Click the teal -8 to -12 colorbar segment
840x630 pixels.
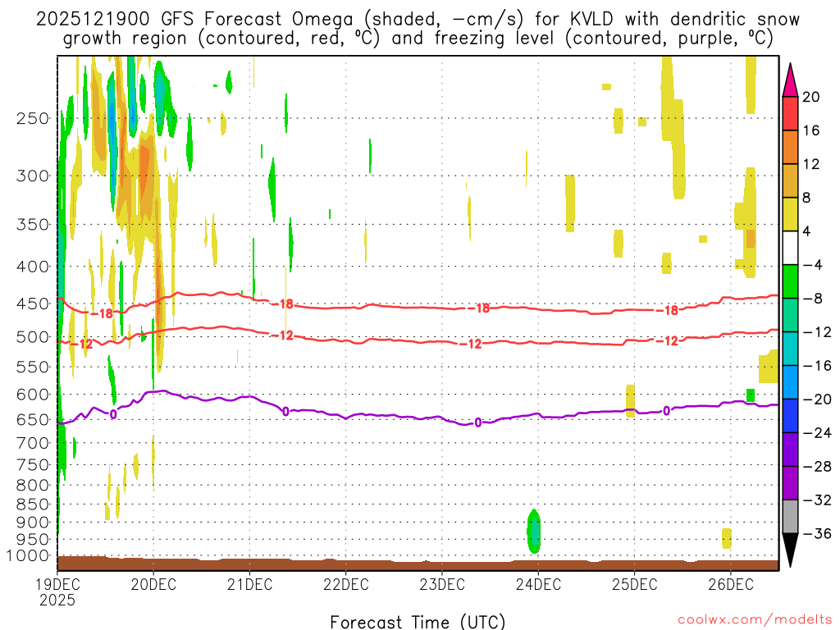(790, 315)
